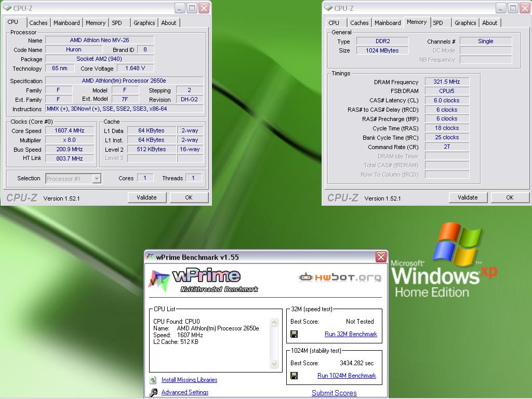Open Graphics tab in right CPU-Z window
Viewport: 532px width, 399px height.
[465, 23]
